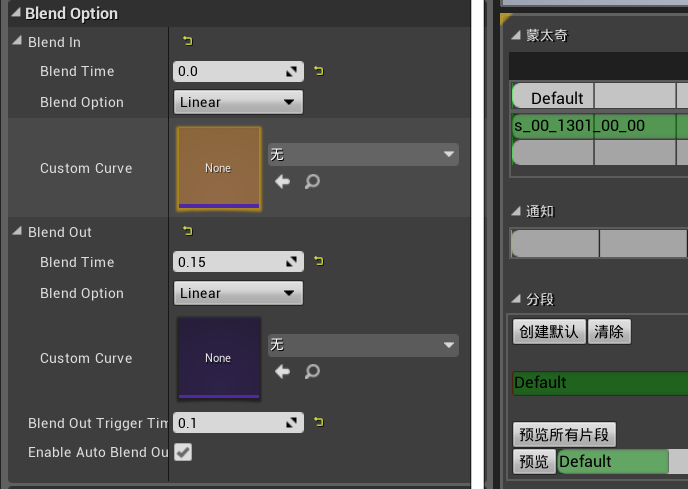
Task: Click the 预览所有片段 button
Action: coord(564,435)
